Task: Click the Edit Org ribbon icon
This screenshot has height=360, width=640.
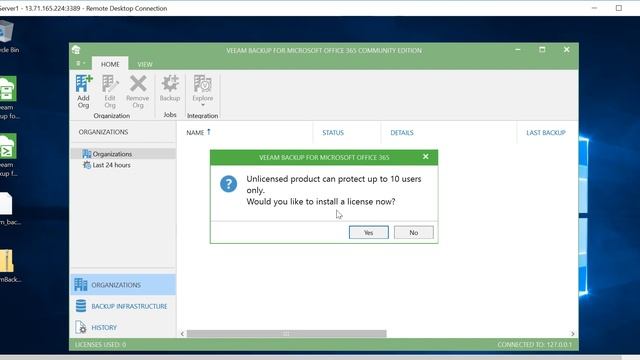Action: point(110,91)
